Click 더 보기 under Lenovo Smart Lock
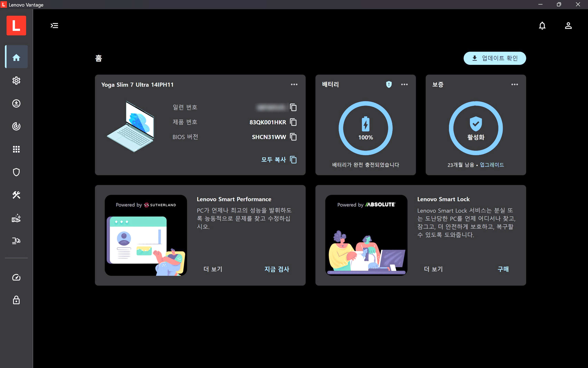This screenshot has width=588, height=368. click(434, 269)
